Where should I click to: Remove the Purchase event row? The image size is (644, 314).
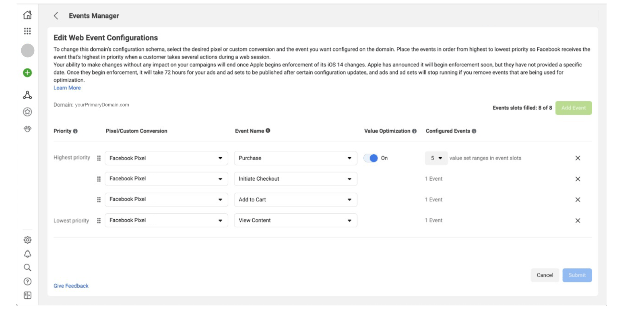[578, 158]
